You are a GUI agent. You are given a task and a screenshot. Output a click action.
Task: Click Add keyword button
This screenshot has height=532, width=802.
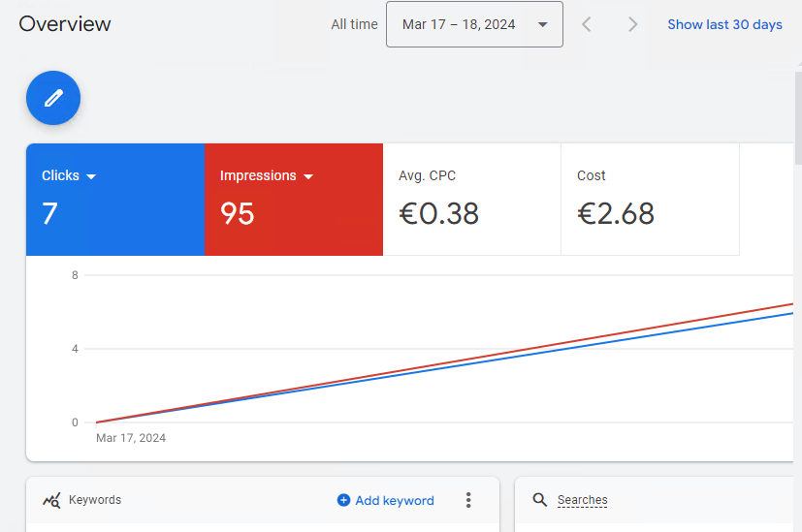386,500
